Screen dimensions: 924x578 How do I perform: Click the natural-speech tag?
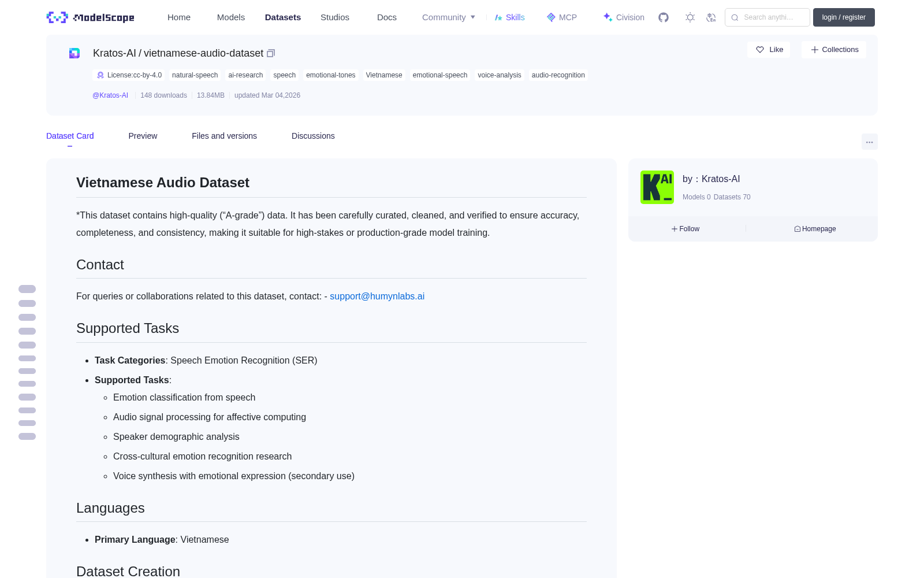tap(195, 75)
